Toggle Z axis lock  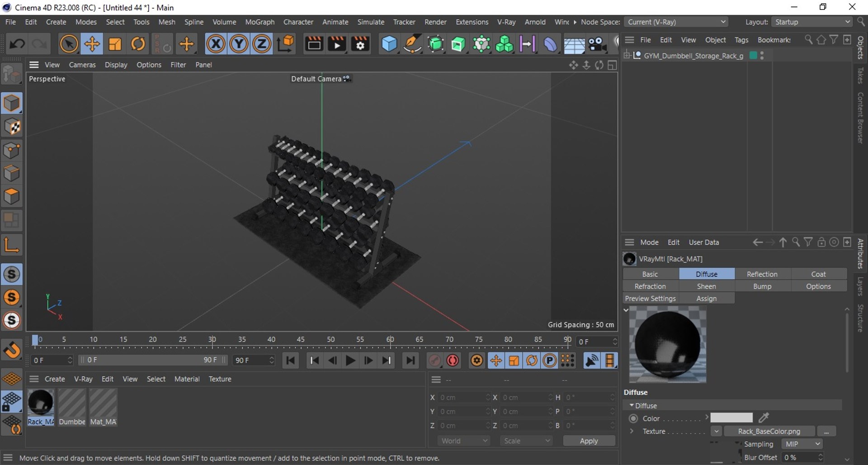[x=261, y=44]
